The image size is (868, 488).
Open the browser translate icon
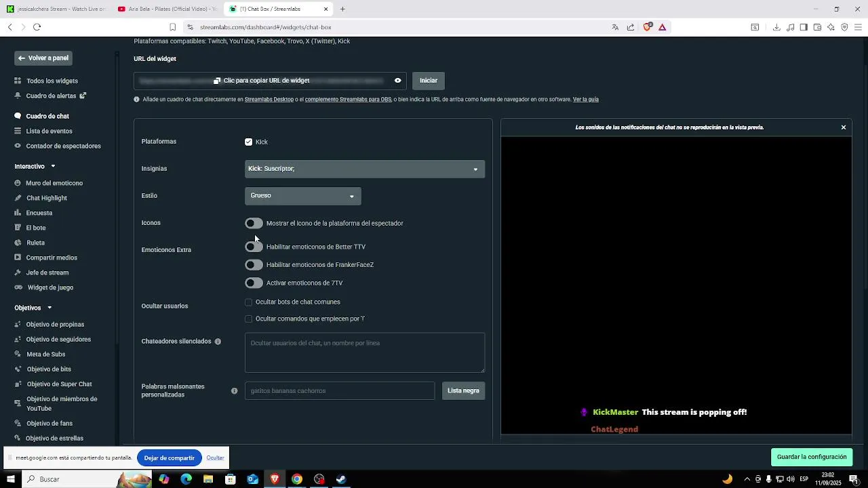coord(615,27)
